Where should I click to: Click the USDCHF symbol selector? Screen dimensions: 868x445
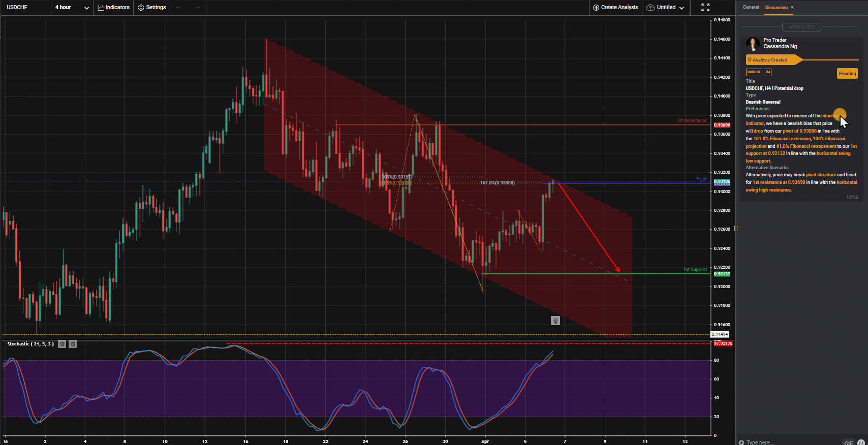(x=17, y=7)
